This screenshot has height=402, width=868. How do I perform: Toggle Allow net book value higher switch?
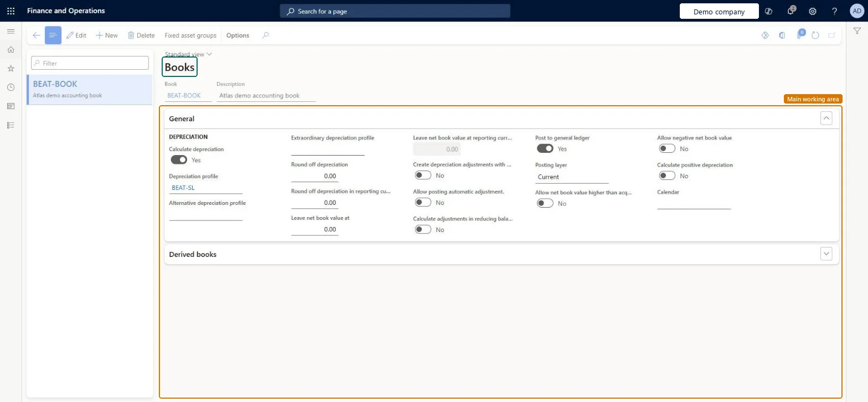(x=545, y=203)
